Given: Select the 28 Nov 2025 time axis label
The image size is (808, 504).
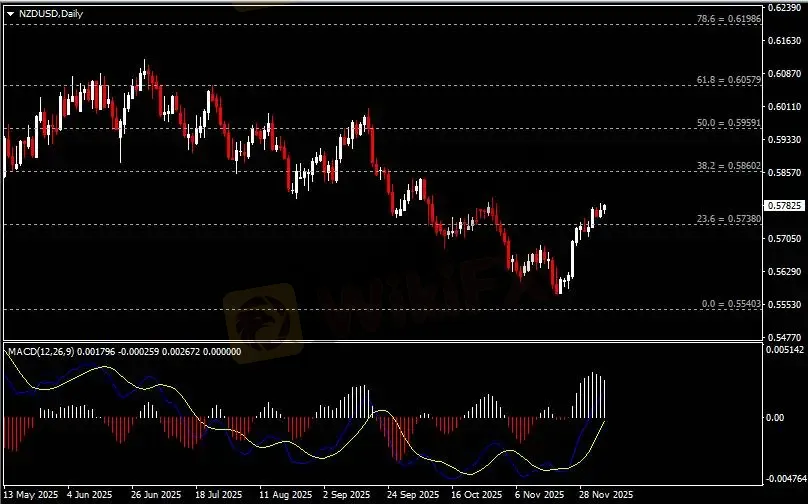Looking at the screenshot, I should coord(606,495).
